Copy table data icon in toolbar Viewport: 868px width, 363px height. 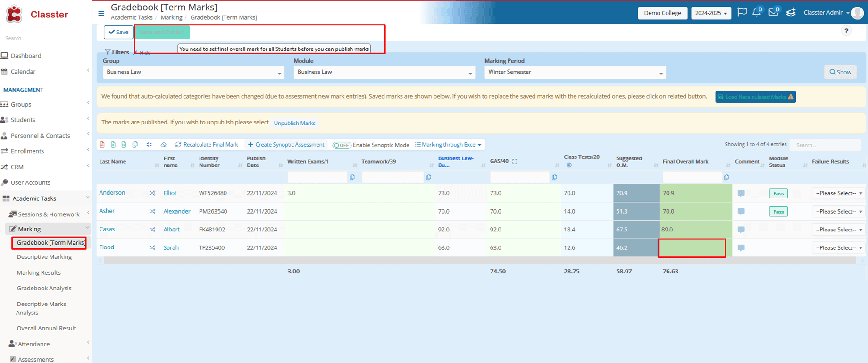click(135, 145)
